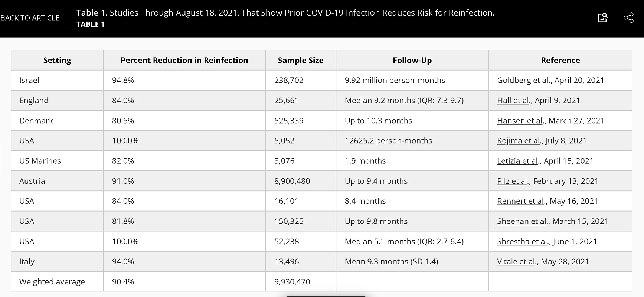Click the TABLE 1 label in header
644x297 pixels.
point(90,24)
